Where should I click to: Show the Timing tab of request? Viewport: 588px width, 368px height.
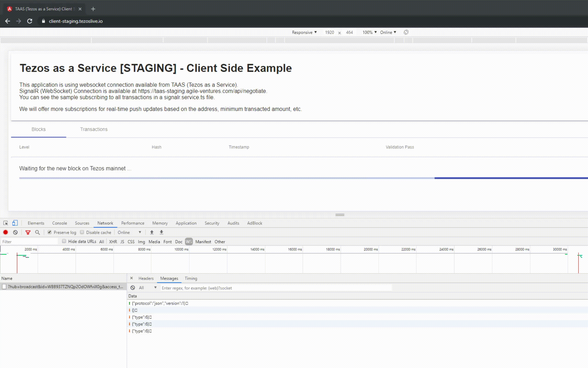point(191,278)
